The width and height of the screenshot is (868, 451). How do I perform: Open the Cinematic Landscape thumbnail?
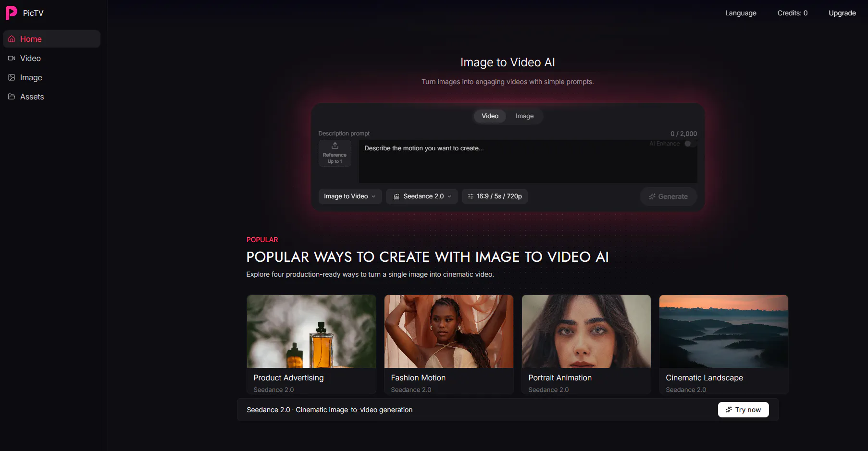pyautogui.click(x=724, y=331)
